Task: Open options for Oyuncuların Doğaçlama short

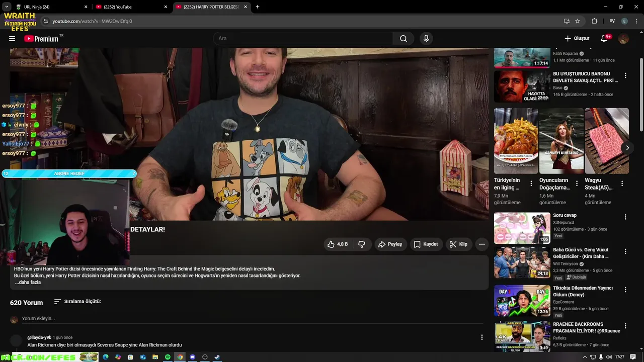Action: 577,184
